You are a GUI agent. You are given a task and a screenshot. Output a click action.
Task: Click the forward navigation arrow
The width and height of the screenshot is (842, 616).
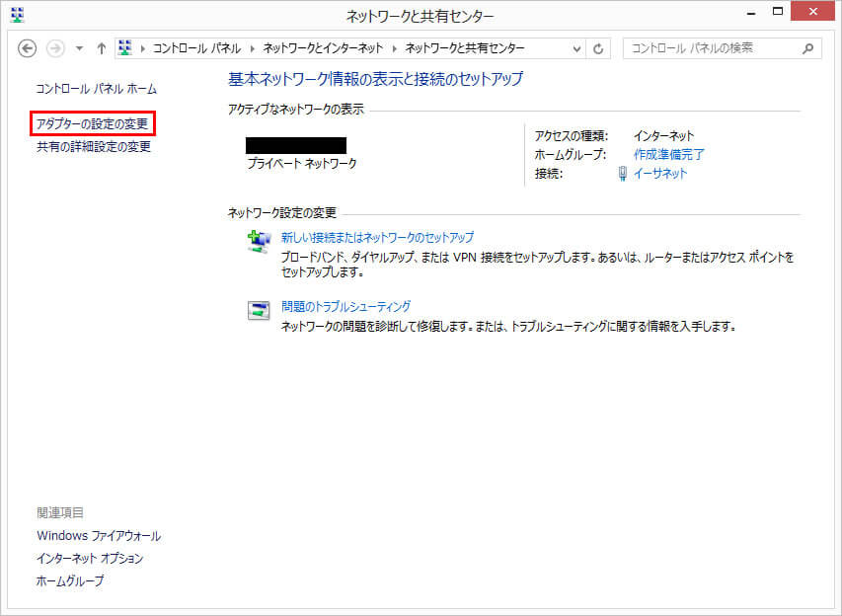[54, 48]
